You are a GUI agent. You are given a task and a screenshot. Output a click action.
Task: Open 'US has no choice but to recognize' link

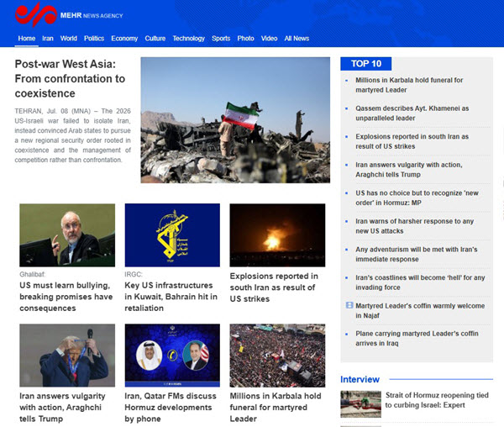[417, 198]
